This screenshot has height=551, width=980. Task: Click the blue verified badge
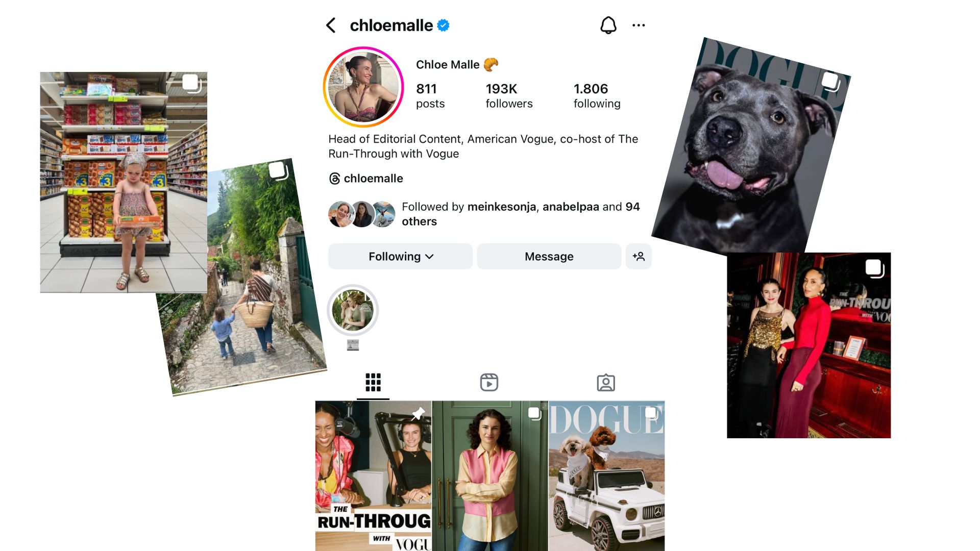(443, 25)
